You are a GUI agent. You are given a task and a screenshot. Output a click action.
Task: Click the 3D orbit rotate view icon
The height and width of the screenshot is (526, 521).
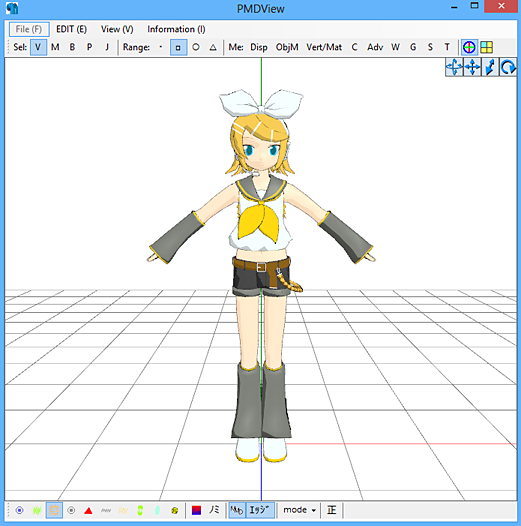[x=454, y=67]
